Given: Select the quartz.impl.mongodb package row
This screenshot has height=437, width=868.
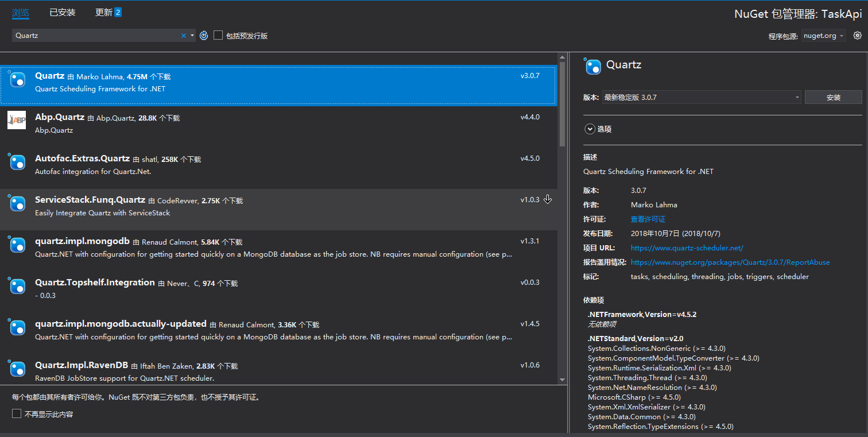Looking at the screenshot, I should point(278,251).
